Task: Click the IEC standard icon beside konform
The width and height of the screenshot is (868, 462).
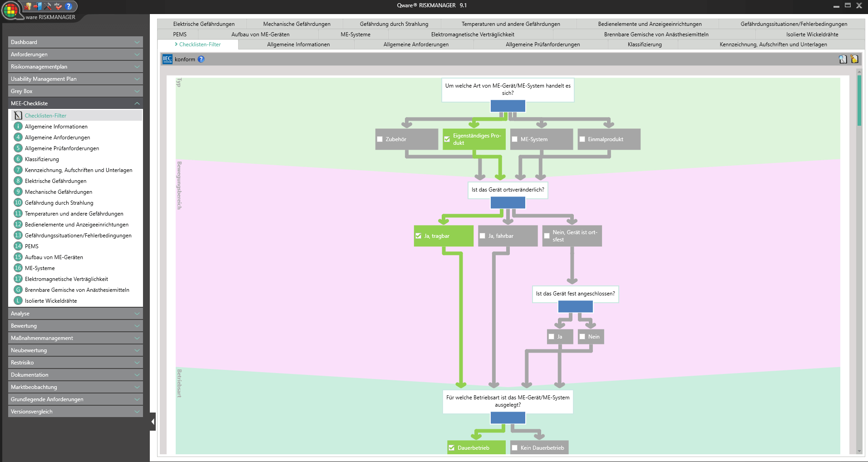Action: click(168, 59)
